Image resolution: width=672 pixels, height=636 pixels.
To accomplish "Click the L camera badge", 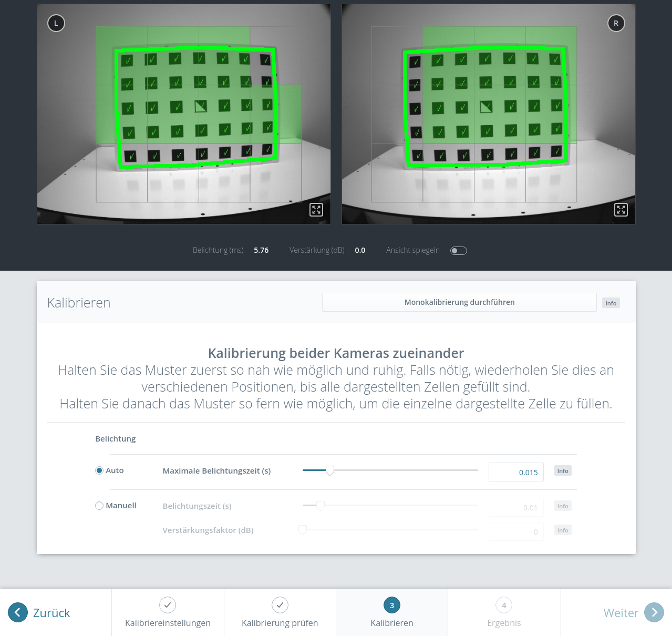I will click(56, 23).
